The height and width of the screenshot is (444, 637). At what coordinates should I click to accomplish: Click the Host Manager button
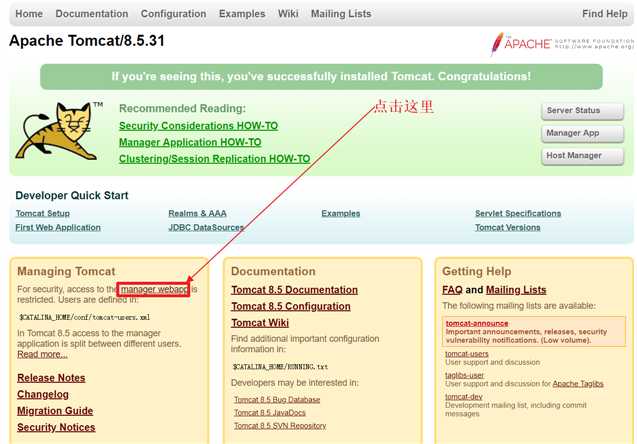tap(582, 156)
